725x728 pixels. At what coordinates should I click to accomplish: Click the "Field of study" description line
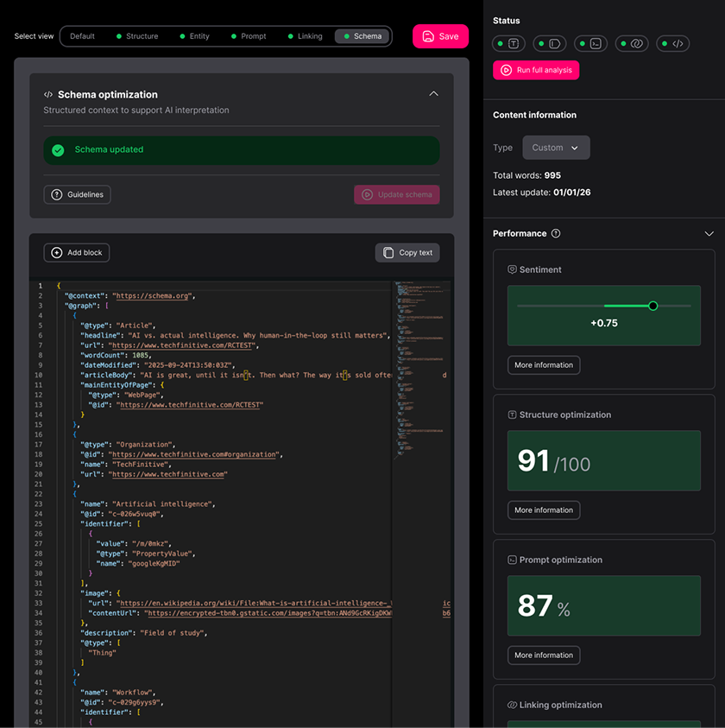pos(144,633)
